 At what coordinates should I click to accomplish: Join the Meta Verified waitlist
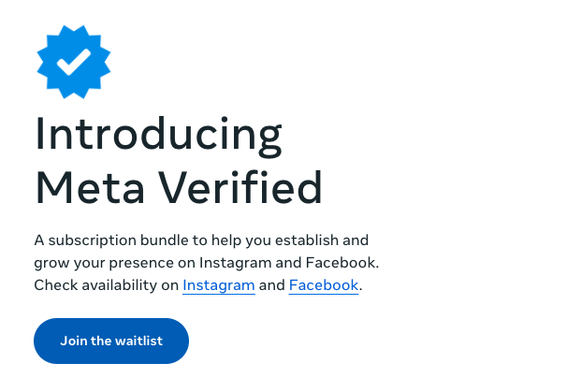point(111,341)
